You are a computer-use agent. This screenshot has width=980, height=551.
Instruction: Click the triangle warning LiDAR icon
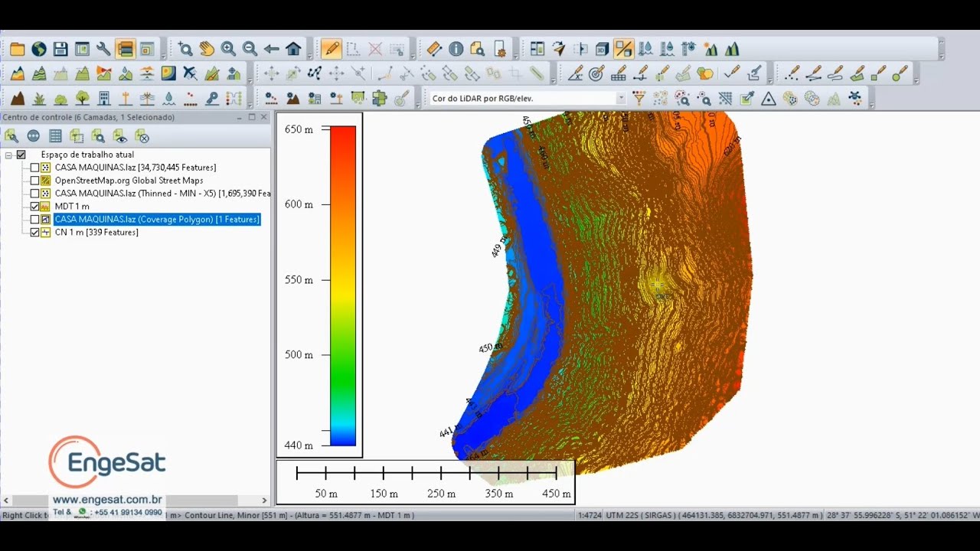click(769, 98)
